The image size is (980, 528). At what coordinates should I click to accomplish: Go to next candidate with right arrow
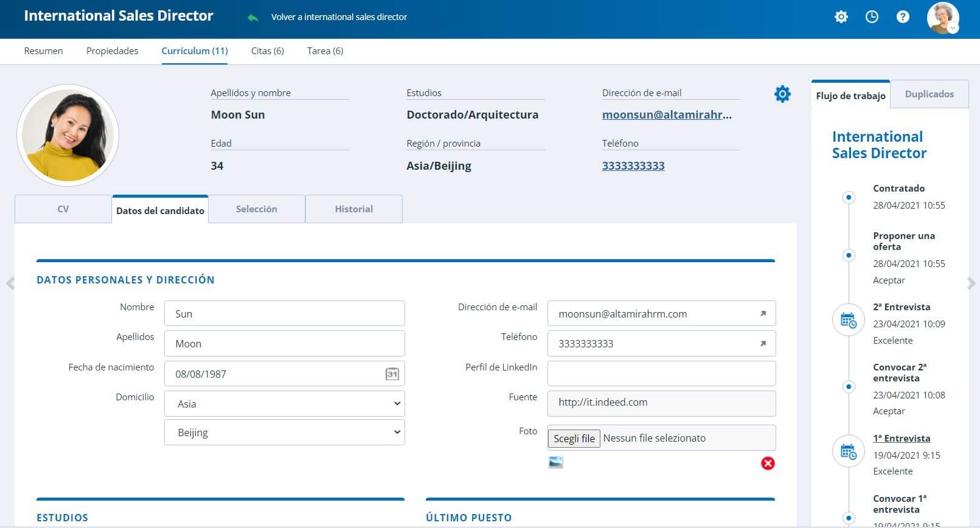pos(971,283)
